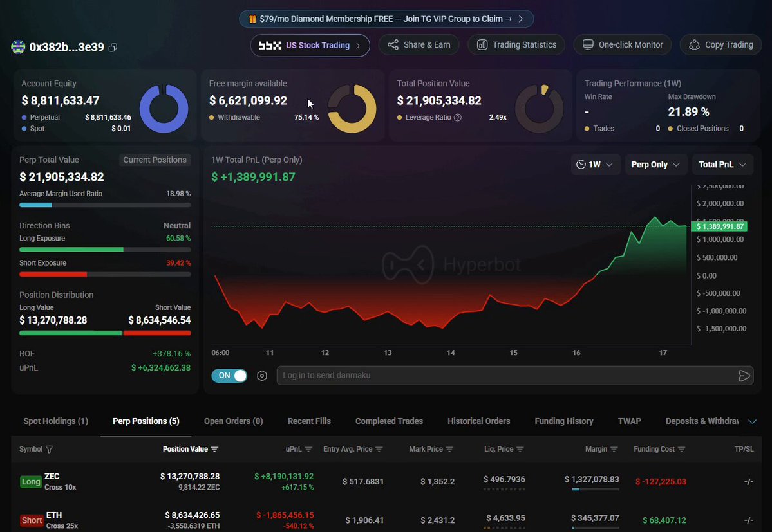
Task: Switch to the TWAP tab
Action: [x=629, y=421]
